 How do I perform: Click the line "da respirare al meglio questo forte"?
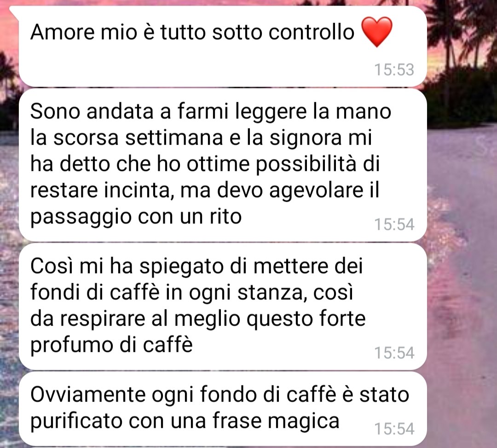pyautogui.click(x=198, y=319)
